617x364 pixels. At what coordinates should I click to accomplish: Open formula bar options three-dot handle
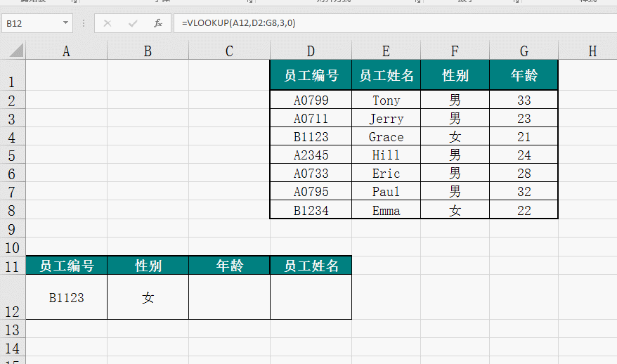click(84, 24)
